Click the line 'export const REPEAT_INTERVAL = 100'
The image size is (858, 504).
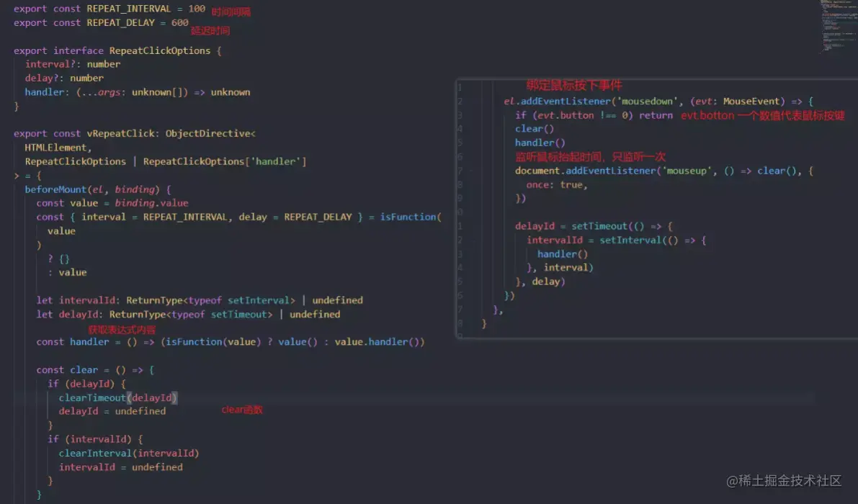click(x=110, y=9)
